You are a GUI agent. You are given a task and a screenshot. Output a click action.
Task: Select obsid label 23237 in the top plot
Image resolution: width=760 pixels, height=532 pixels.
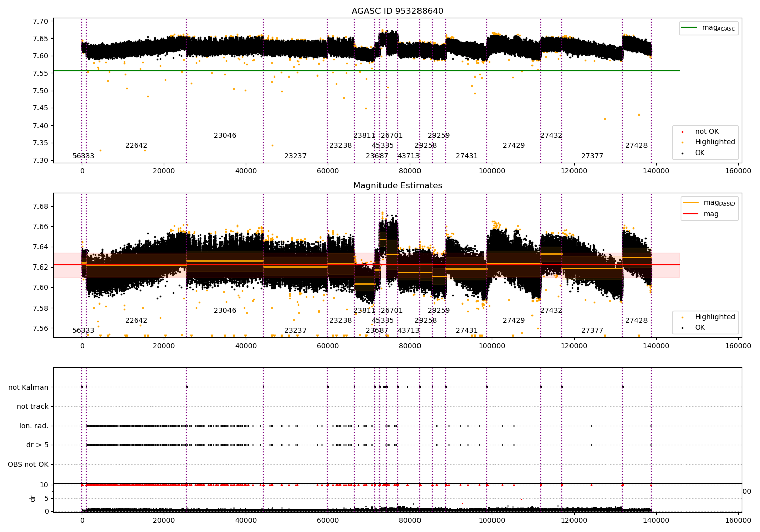(x=295, y=156)
